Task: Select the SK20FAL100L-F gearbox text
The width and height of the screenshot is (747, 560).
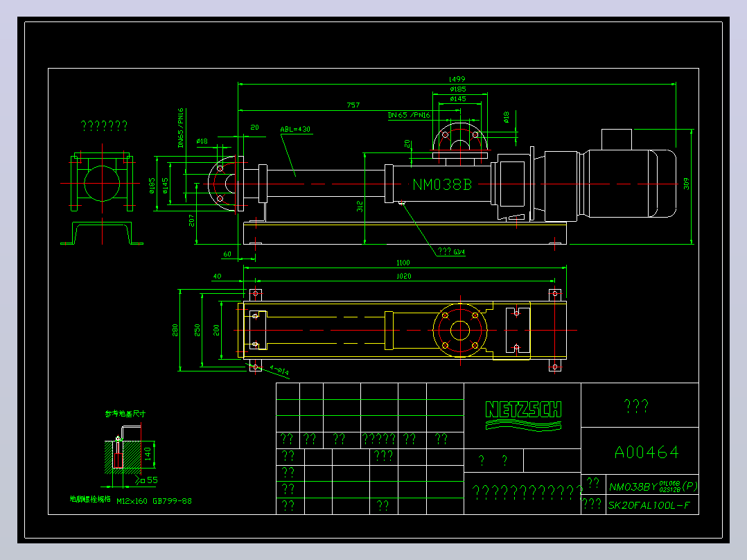Action: pyautogui.click(x=649, y=505)
